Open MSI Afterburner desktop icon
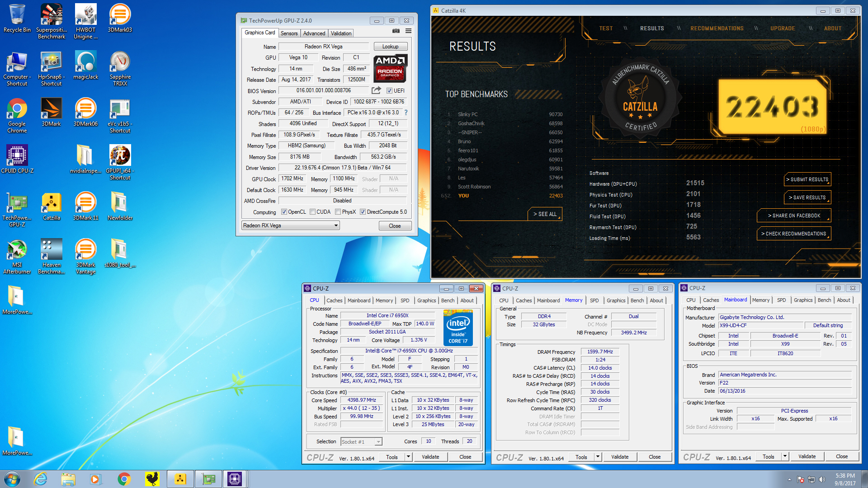The image size is (868, 488). 17,257
